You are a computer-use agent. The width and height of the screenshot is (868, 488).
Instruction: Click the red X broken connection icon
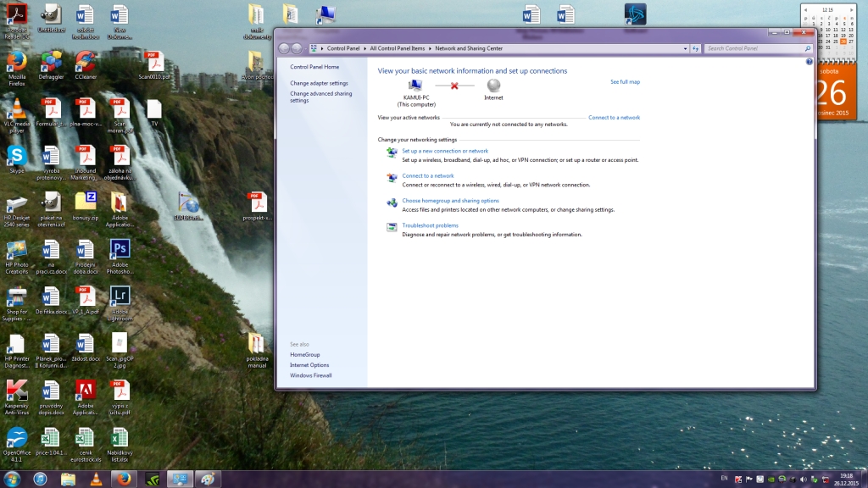pos(454,86)
